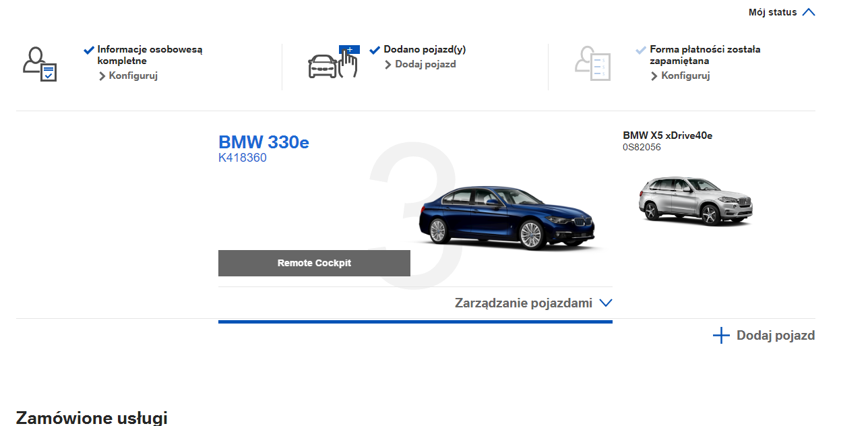Screen dimensions: 868x426
Task: Select the BMW X5 xDrive40e vehicle title
Action: [668, 135]
